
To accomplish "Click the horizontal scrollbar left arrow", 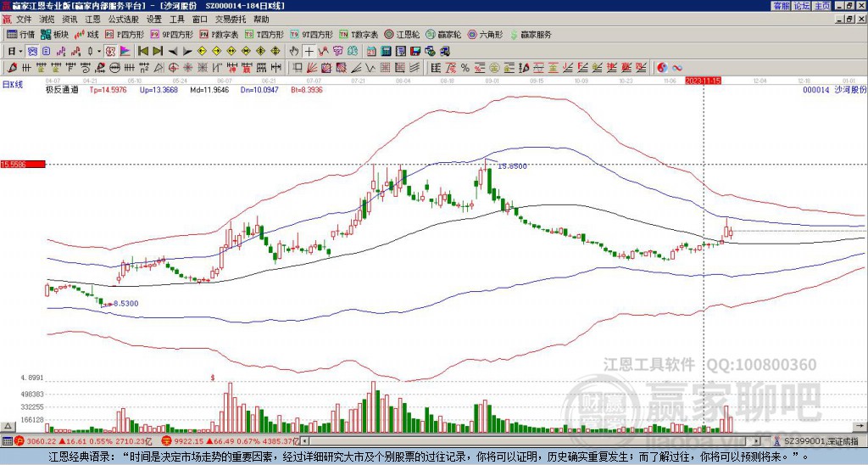I will click(x=305, y=441).
